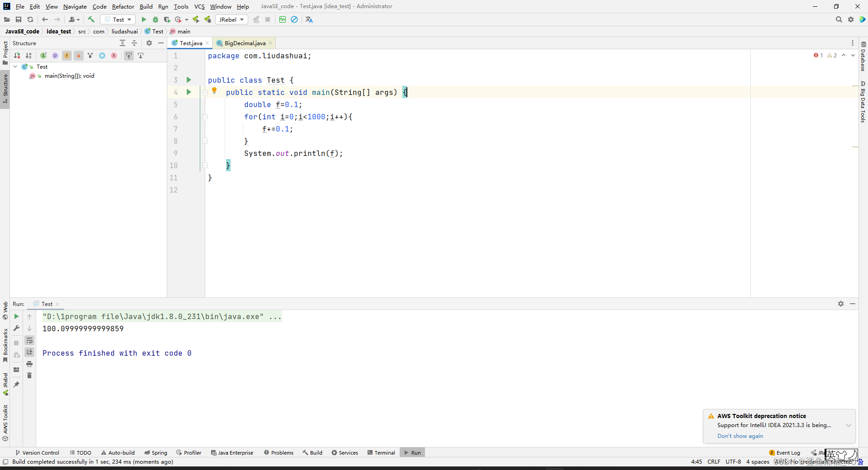The height and width of the screenshot is (470, 868).
Task: Run 'Test' with the green play icon in the toolbar
Action: [144, 19]
